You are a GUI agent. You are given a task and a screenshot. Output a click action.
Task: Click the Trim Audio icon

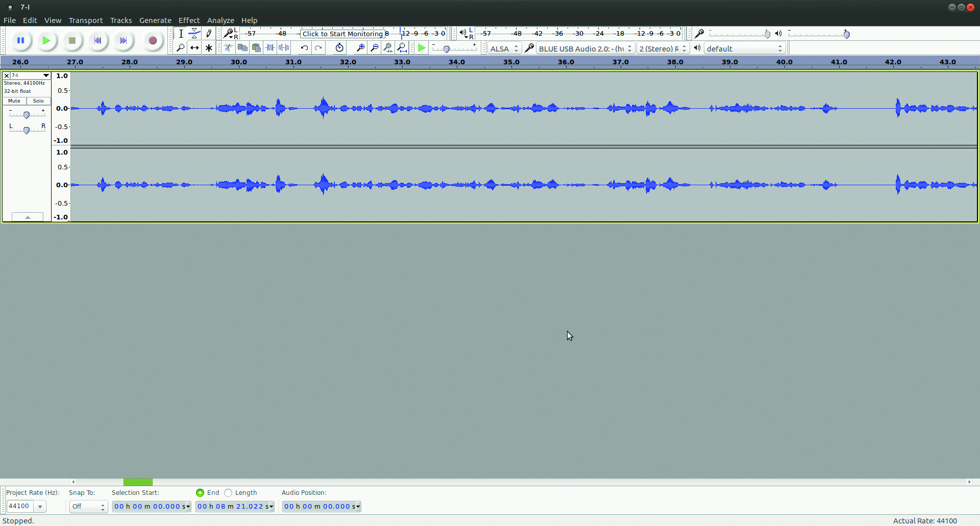point(270,48)
